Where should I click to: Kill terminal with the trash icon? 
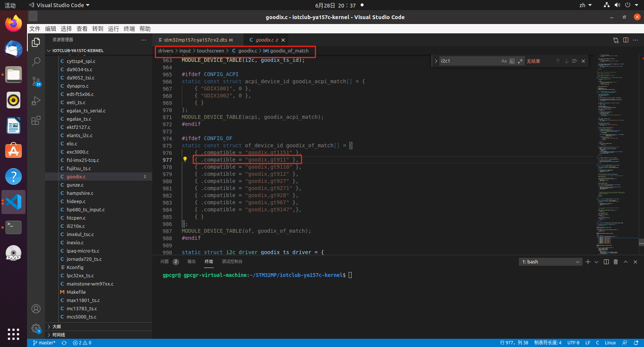[x=616, y=262]
